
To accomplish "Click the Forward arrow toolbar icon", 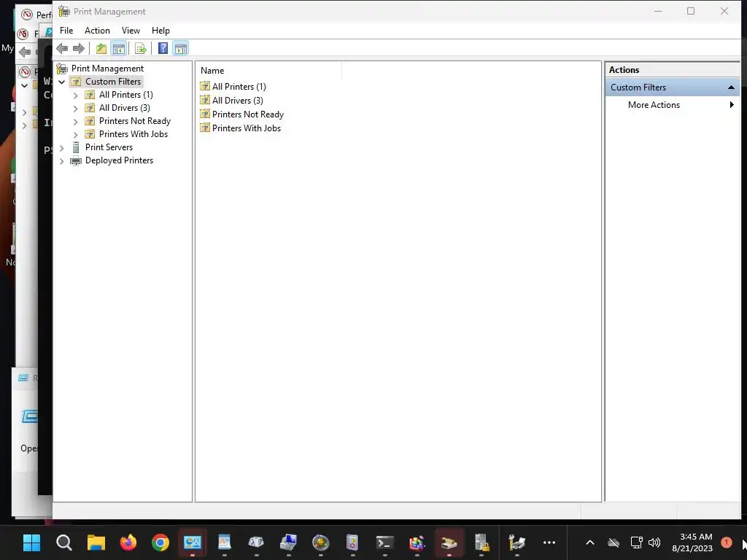I will pyautogui.click(x=79, y=48).
